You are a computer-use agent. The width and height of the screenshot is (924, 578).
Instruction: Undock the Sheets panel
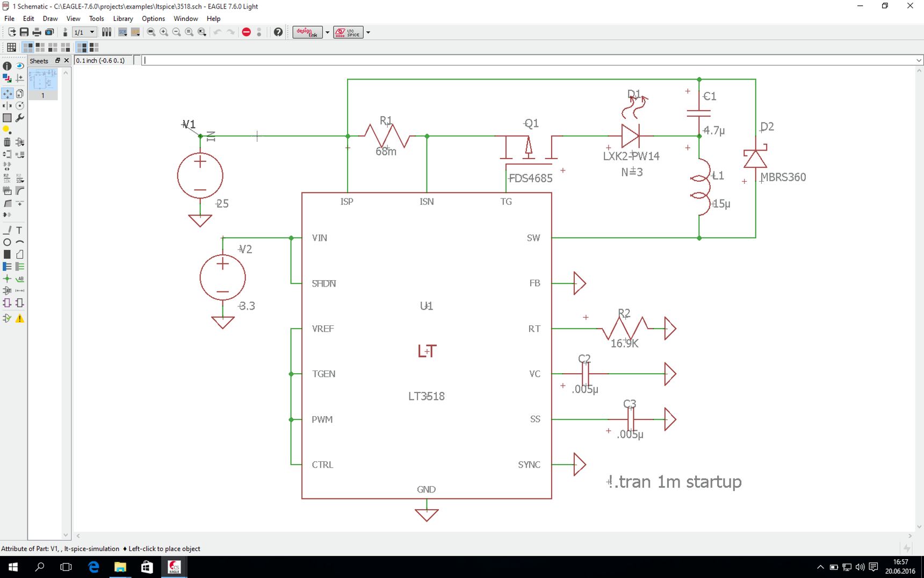[x=57, y=60]
